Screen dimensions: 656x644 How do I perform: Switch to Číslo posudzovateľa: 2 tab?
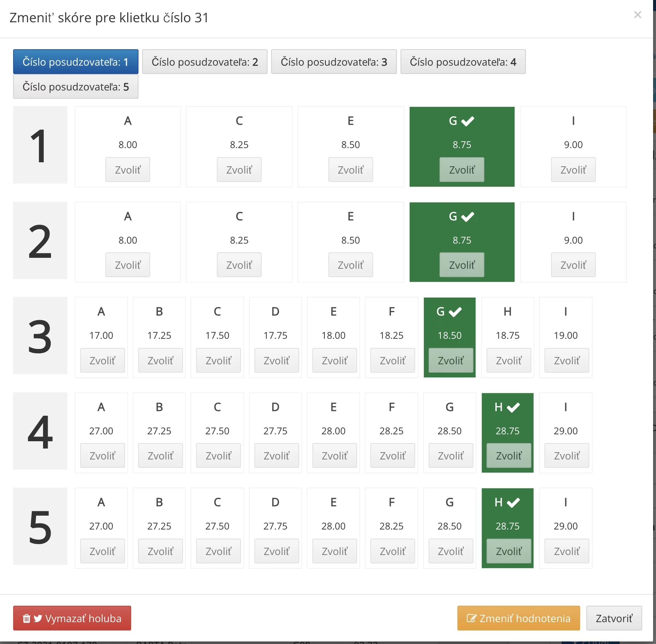pyautogui.click(x=204, y=62)
